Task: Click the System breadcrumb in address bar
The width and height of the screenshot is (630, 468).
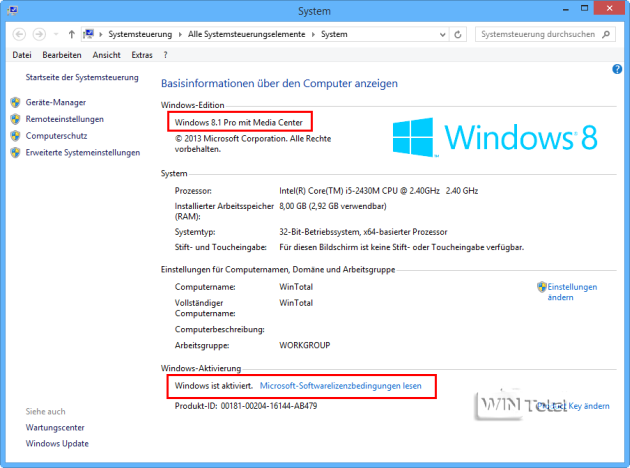Action: [x=334, y=35]
